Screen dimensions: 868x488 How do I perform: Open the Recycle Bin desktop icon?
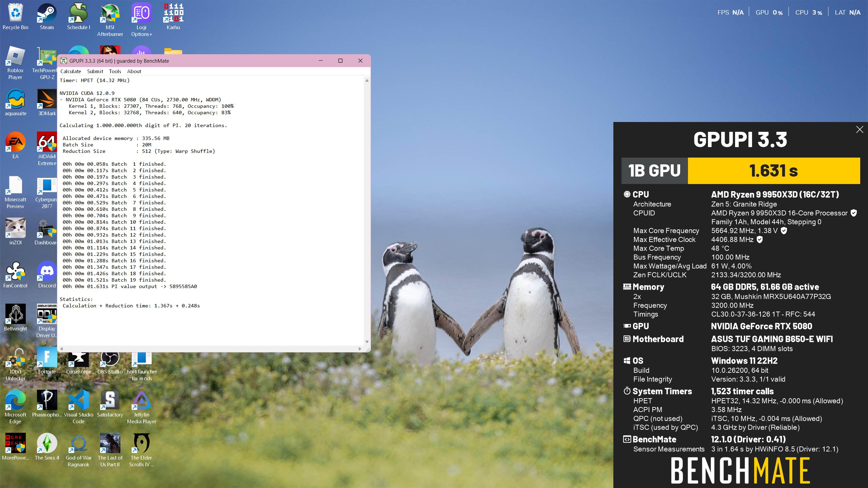pyautogui.click(x=15, y=17)
